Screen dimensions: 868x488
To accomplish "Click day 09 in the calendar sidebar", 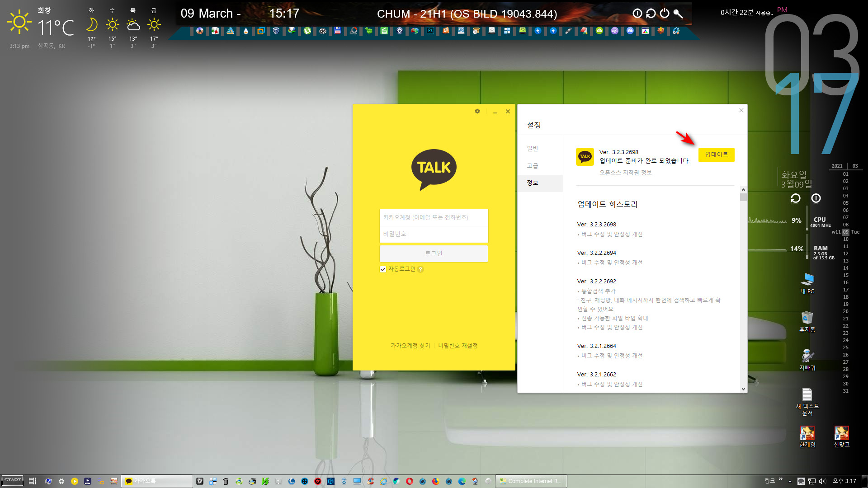I will [x=845, y=232].
